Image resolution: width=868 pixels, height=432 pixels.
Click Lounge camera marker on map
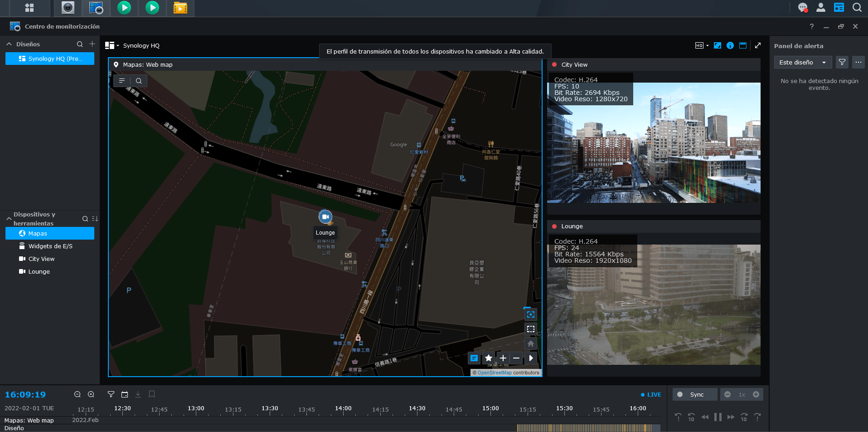(325, 217)
